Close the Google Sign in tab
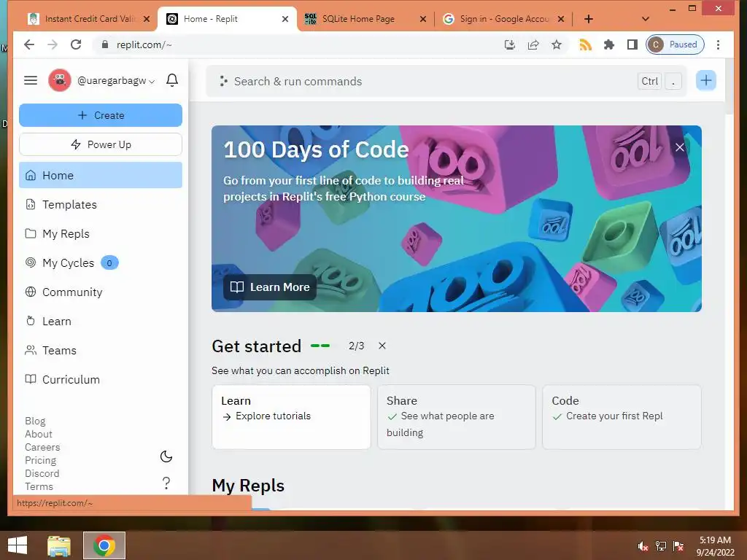 [561, 19]
